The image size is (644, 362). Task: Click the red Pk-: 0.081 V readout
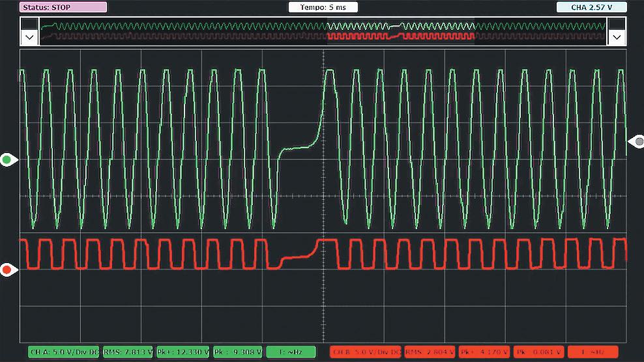[x=539, y=352]
